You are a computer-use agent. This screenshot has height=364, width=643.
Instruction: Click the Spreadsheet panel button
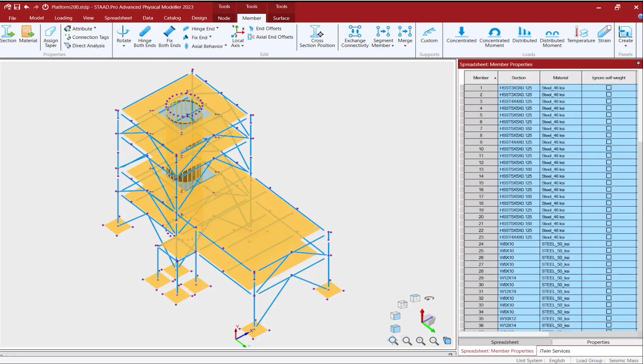tap(505, 342)
